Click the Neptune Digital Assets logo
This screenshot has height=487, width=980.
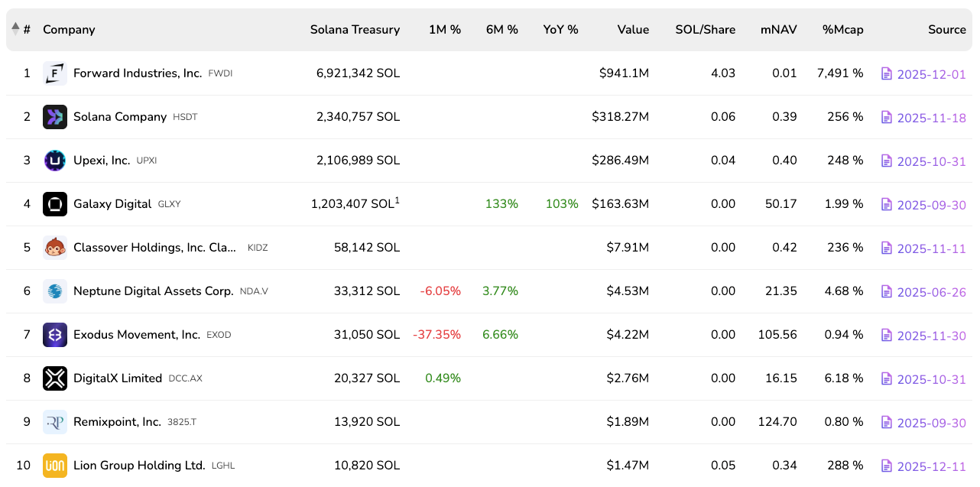coord(55,291)
